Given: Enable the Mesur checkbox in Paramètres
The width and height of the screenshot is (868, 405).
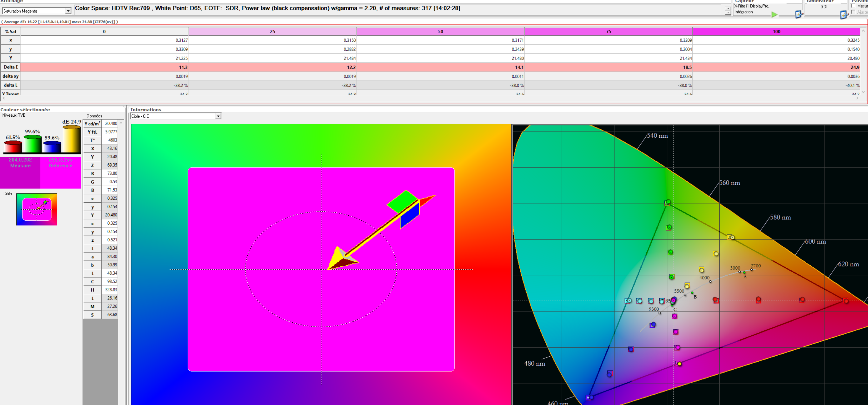Looking at the screenshot, I should pos(853,6).
